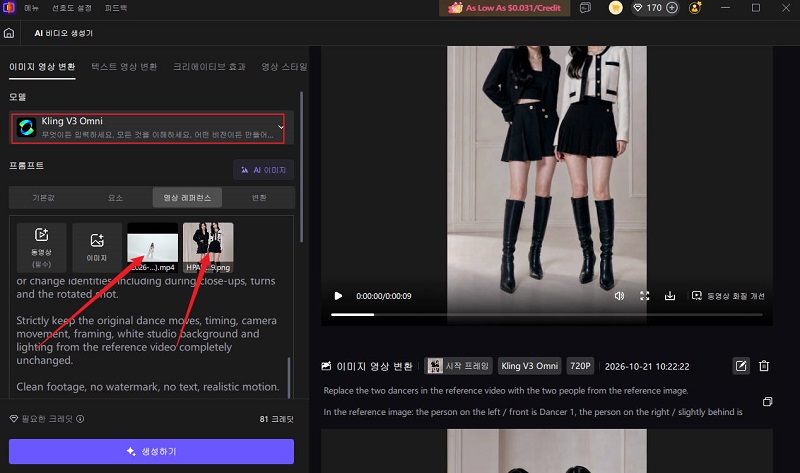Select the 변환 prompt tab
This screenshot has height=473, width=800.
tap(259, 197)
